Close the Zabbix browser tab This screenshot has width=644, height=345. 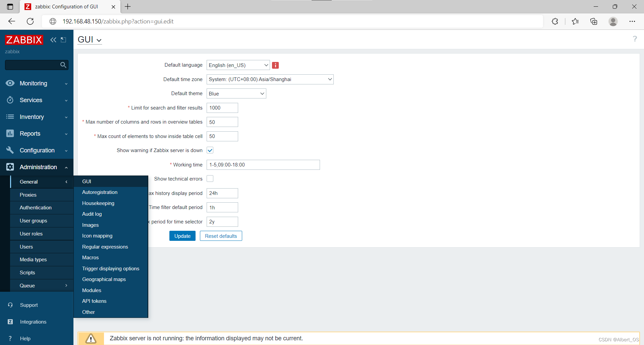tap(113, 7)
